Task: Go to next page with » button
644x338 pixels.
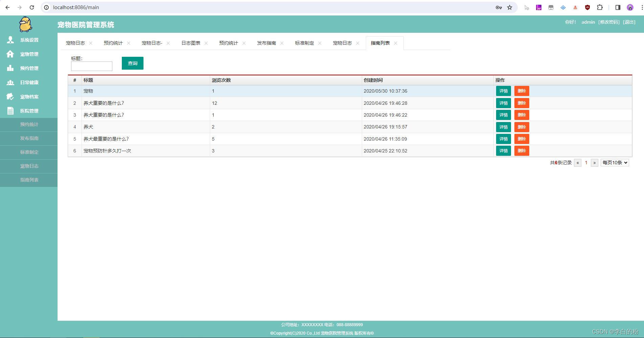Action: pyautogui.click(x=595, y=163)
